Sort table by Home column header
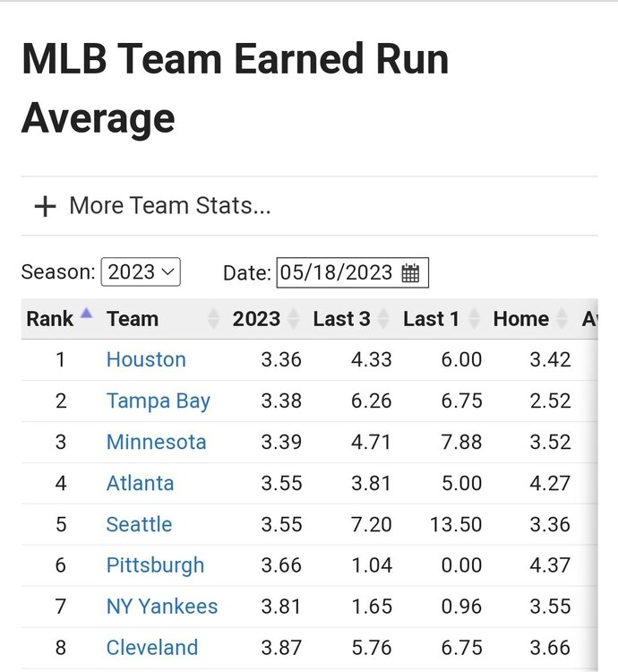 (520, 319)
